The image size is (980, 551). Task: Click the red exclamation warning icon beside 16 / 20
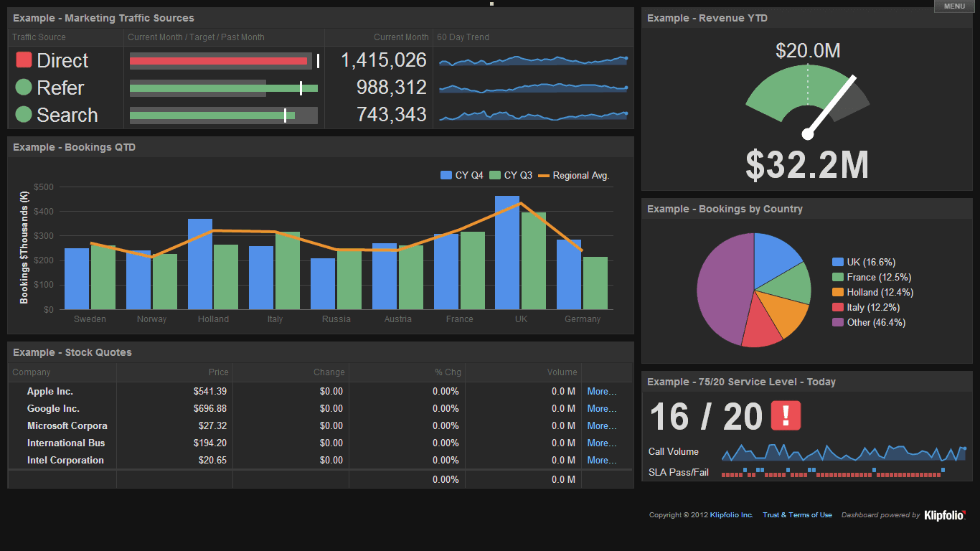(787, 415)
